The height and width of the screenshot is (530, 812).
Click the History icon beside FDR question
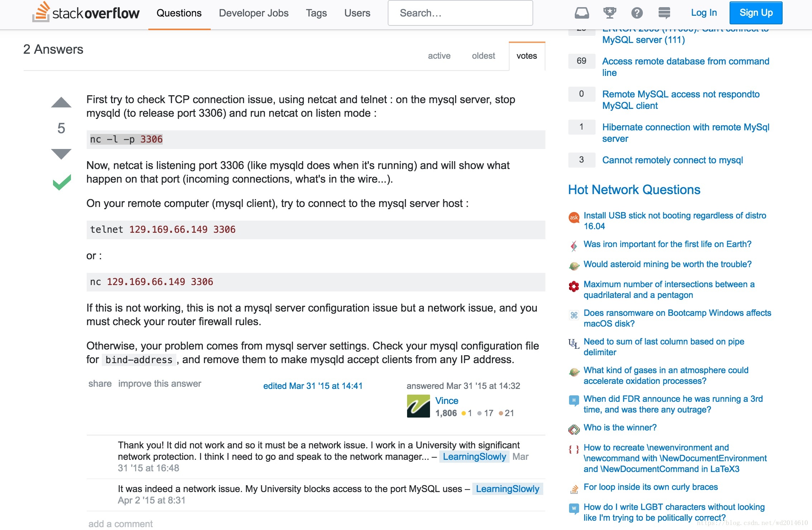(x=574, y=401)
